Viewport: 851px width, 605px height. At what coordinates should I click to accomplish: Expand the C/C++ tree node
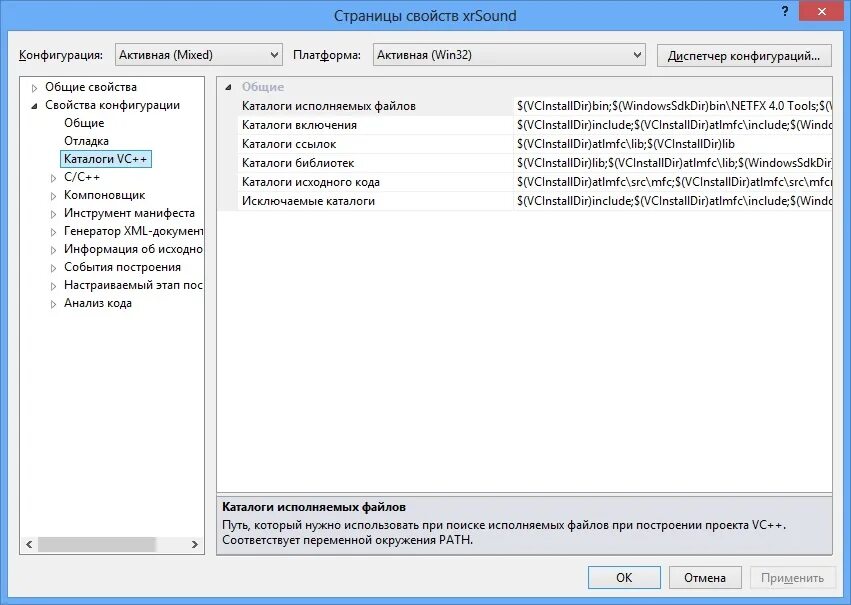[x=53, y=178]
